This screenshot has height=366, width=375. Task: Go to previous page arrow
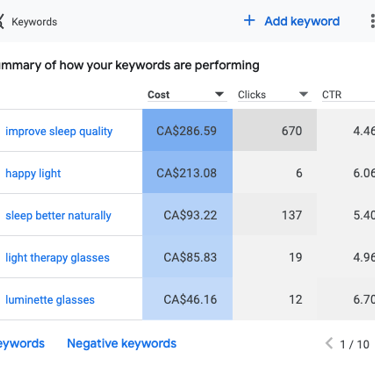pos(329,343)
